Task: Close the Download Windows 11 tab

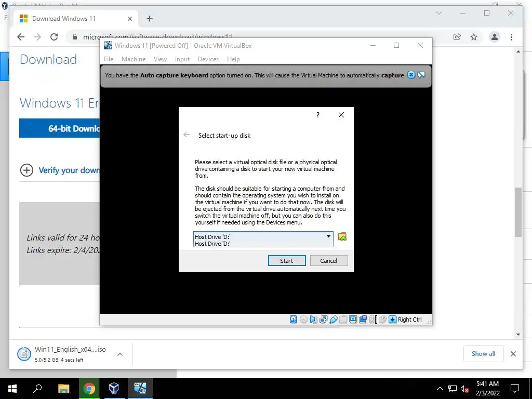Action: click(x=129, y=19)
